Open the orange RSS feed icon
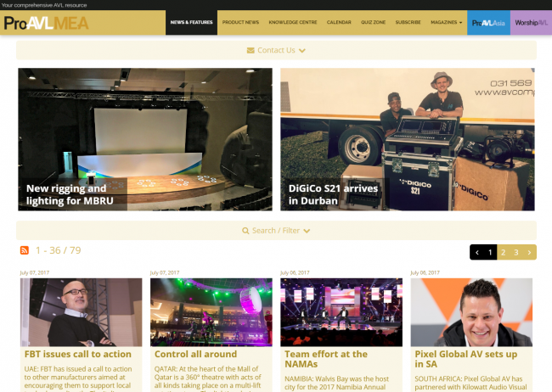Screen dimensions: 552x392 pos(25,250)
